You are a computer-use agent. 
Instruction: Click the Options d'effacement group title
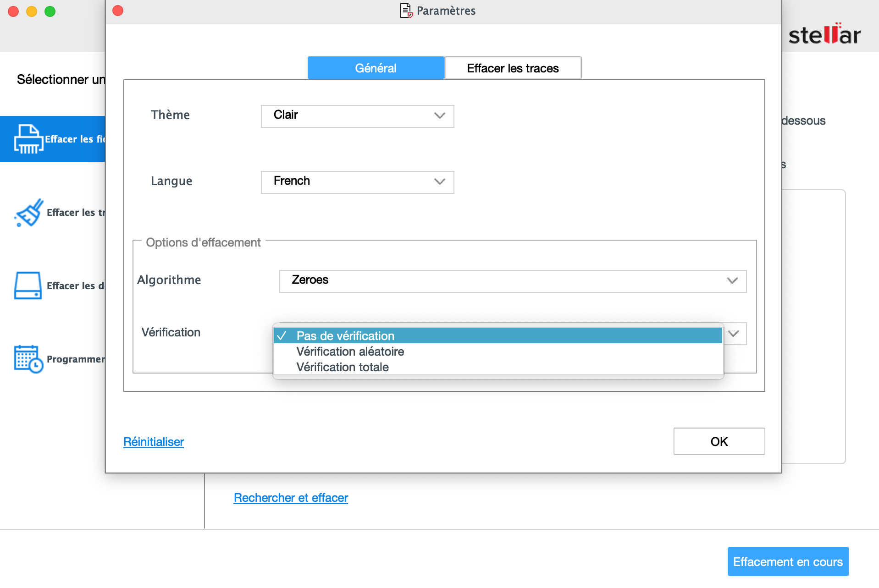coord(203,242)
